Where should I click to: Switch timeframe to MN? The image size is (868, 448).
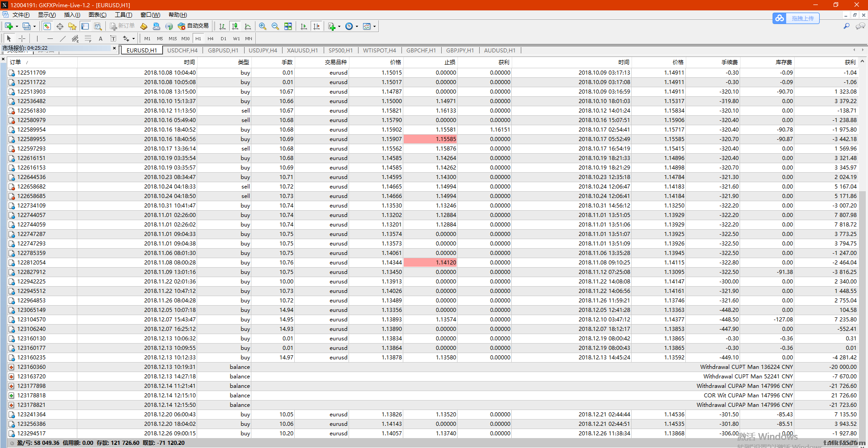point(249,38)
